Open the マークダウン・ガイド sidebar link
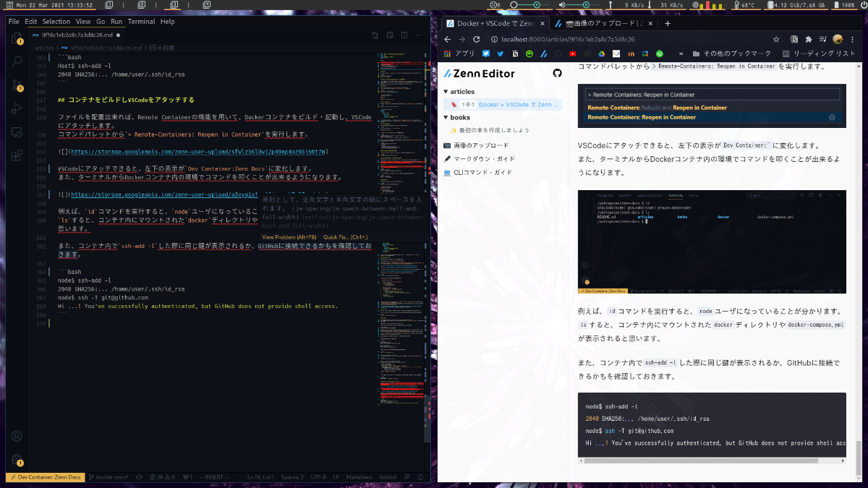 click(478, 158)
